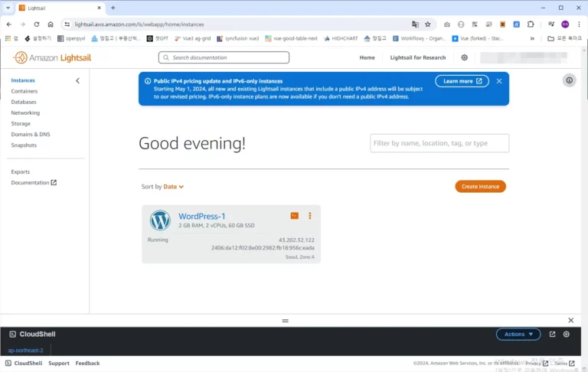Close the CloudShell panel
The height and width of the screenshot is (372, 588).
(x=570, y=320)
